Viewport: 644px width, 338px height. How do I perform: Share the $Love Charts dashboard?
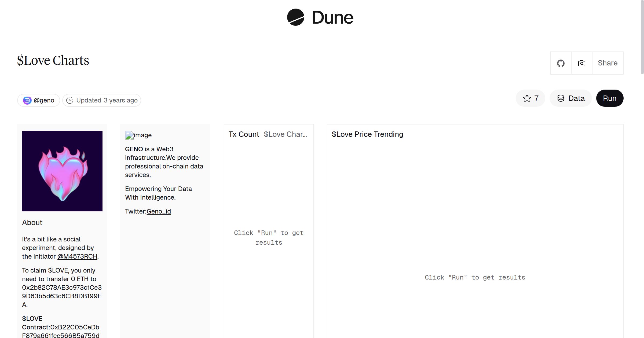coord(608,63)
